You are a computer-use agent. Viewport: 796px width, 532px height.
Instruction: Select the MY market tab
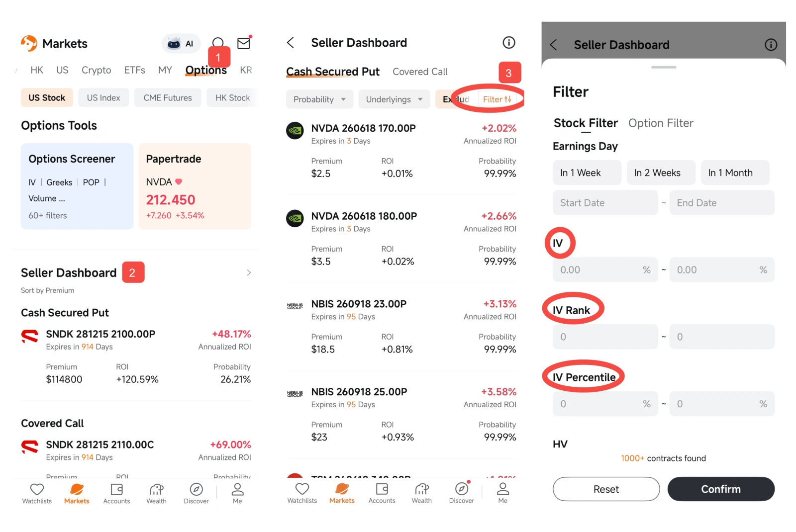click(165, 70)
